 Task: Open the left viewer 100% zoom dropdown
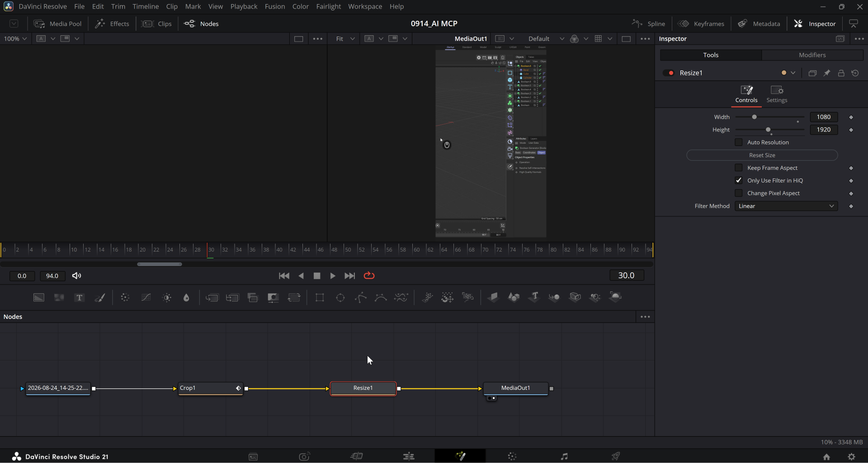pos(15,39)
